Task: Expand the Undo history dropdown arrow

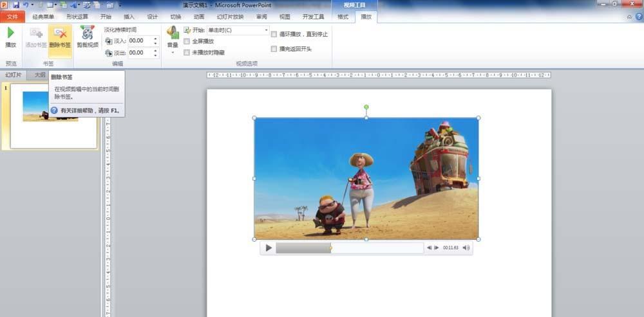Action: 32,5
